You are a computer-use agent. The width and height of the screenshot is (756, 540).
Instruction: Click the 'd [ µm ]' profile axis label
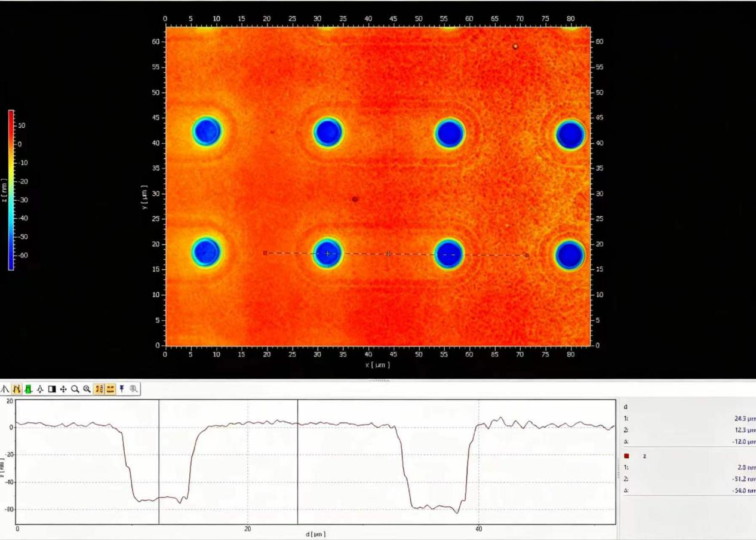tap(316, 534)
